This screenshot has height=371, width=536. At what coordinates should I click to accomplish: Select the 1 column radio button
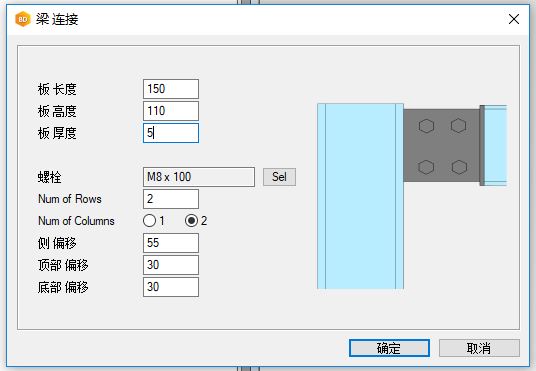149,221
